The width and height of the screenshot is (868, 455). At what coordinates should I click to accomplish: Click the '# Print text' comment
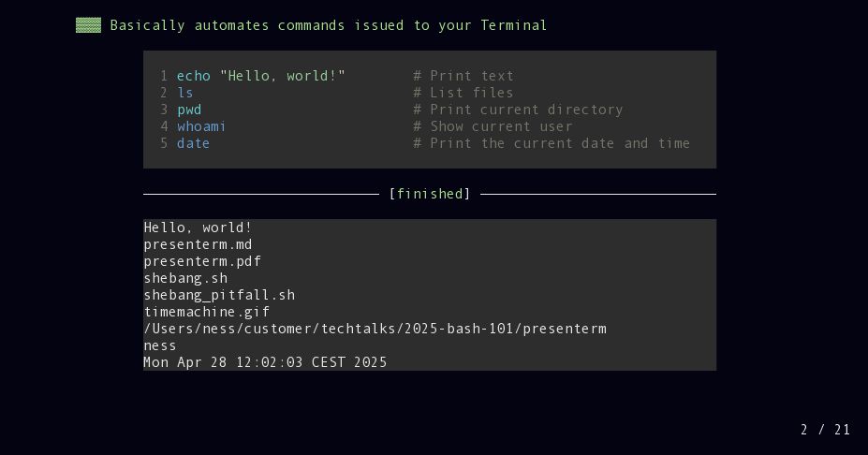point(463,76)
